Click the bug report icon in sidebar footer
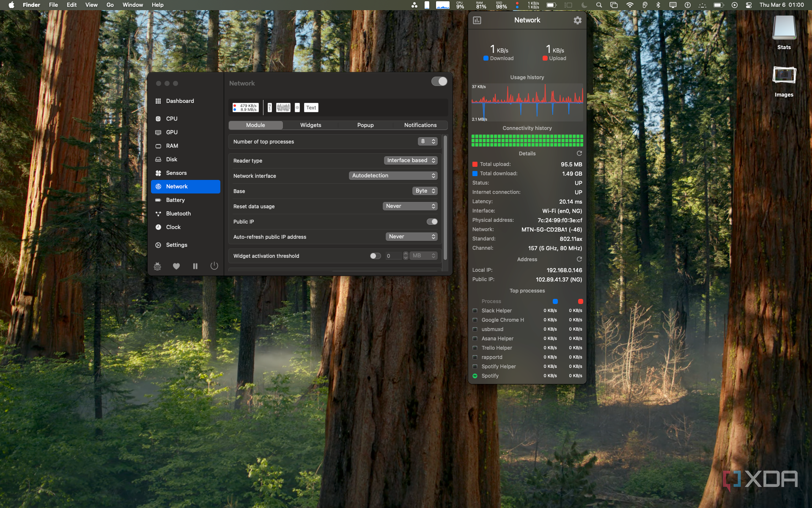 [157, 266]
